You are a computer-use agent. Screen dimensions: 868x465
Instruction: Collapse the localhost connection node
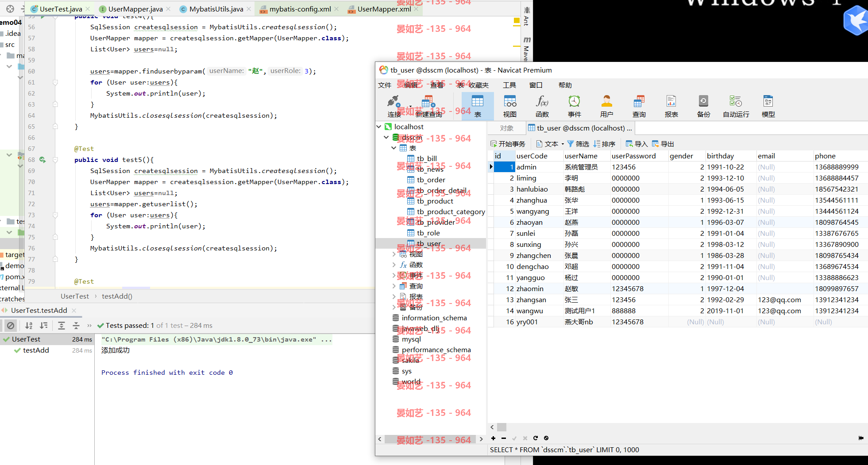pos(379,127)
